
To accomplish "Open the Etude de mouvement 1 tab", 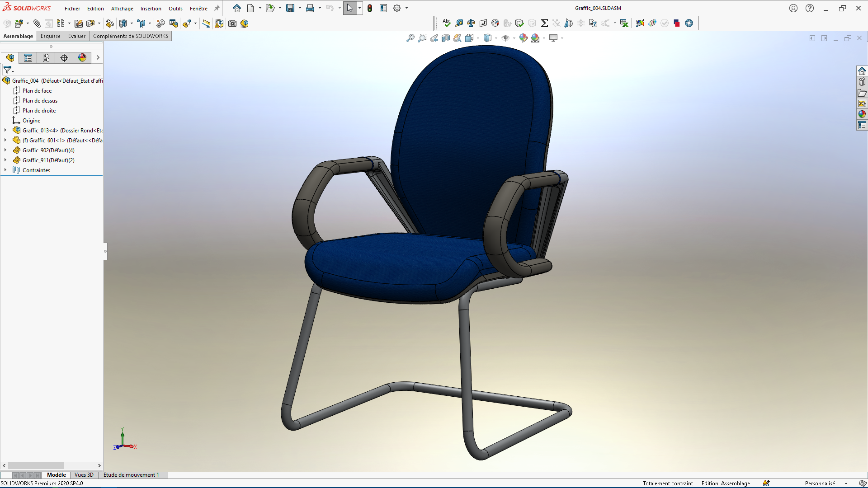I will (x=131, y=475).
